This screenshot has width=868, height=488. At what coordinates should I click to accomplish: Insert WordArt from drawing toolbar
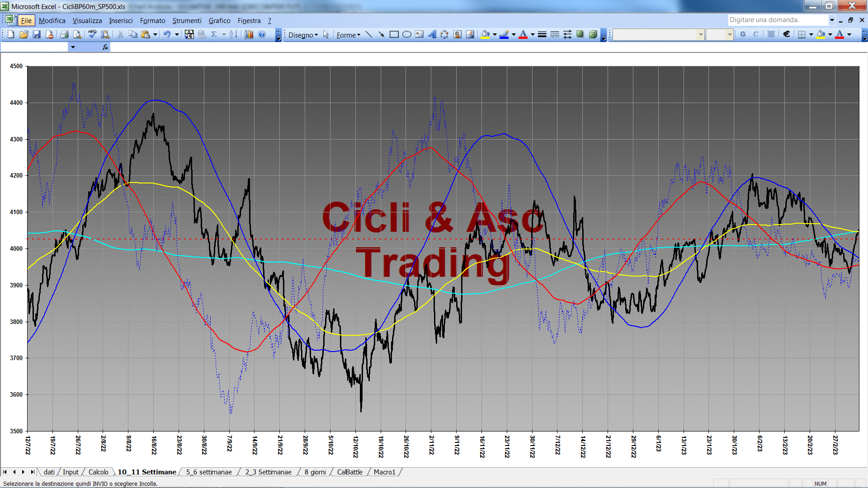point(432,34)
